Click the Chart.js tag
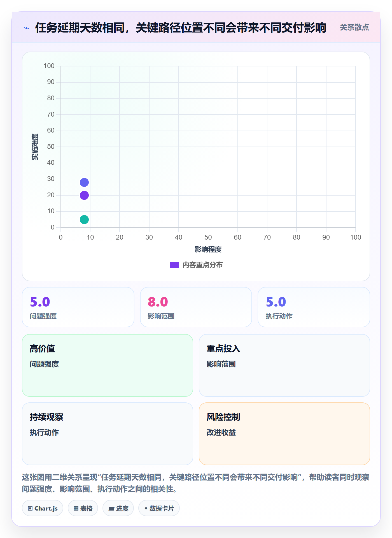This screenshot has width=392, height=538. 43,508
